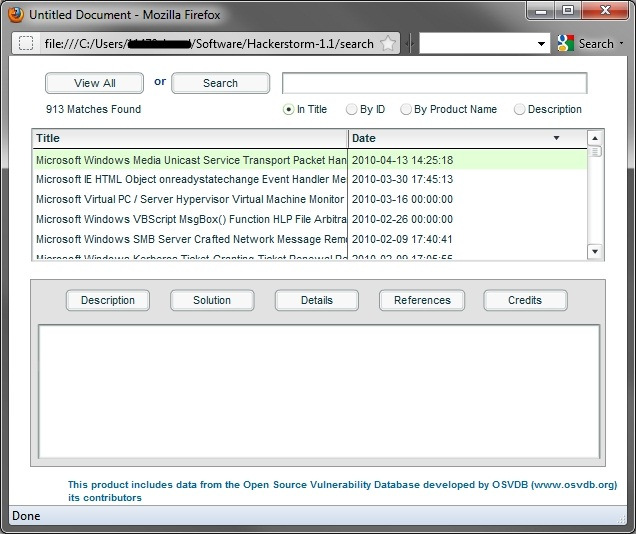The width and height of the screenshot is (636, 534).
Task: Click the results list scrollbar thumb
Action: (x=595, y=152)
